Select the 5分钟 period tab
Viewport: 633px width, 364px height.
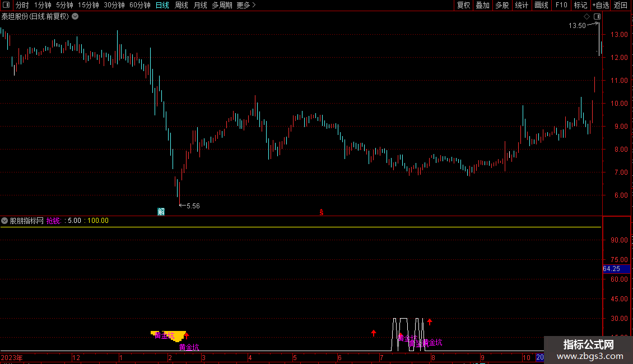tap(64, 5)
